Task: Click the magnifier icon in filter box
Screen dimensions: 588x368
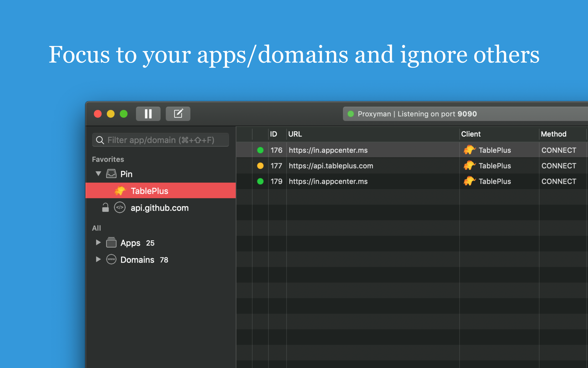Action: (100, 140)
